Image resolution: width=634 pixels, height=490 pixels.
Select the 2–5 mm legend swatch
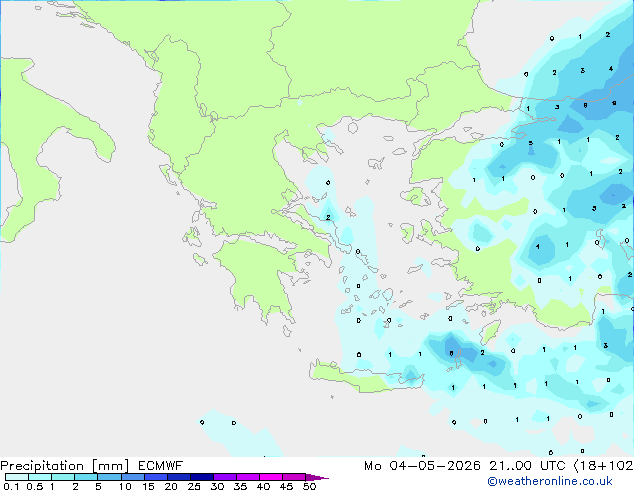pyautogui.click(x=86, y=477)
